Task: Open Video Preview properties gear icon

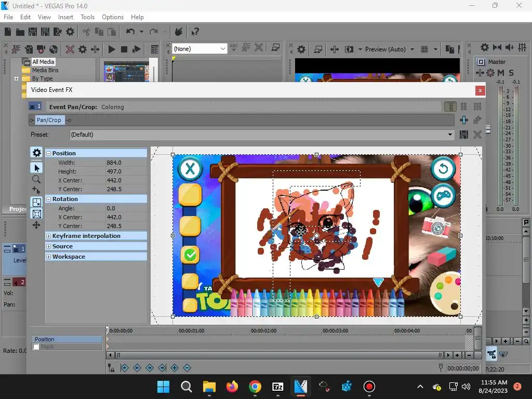Action: (301, 49)
